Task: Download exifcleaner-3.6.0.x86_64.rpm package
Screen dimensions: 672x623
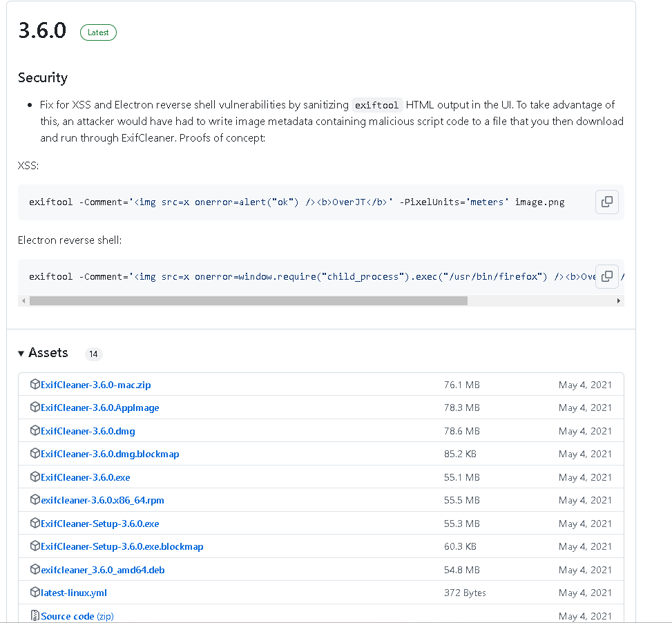Action: click(102, 500)
